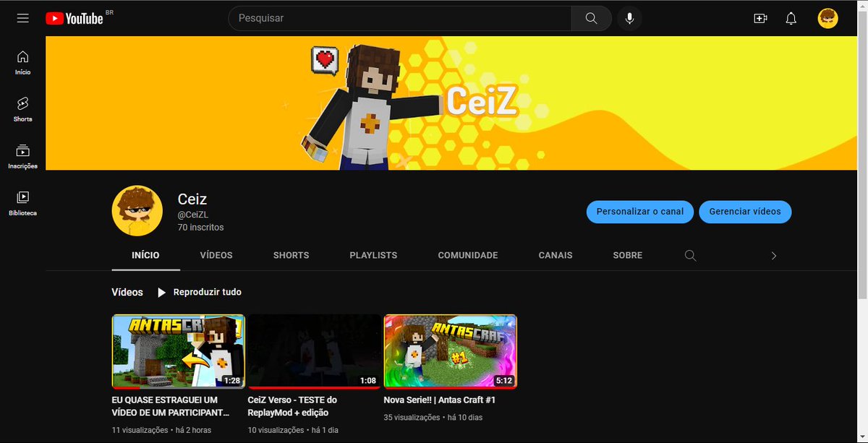Click the Ceiz channel name

click(192, 199)
